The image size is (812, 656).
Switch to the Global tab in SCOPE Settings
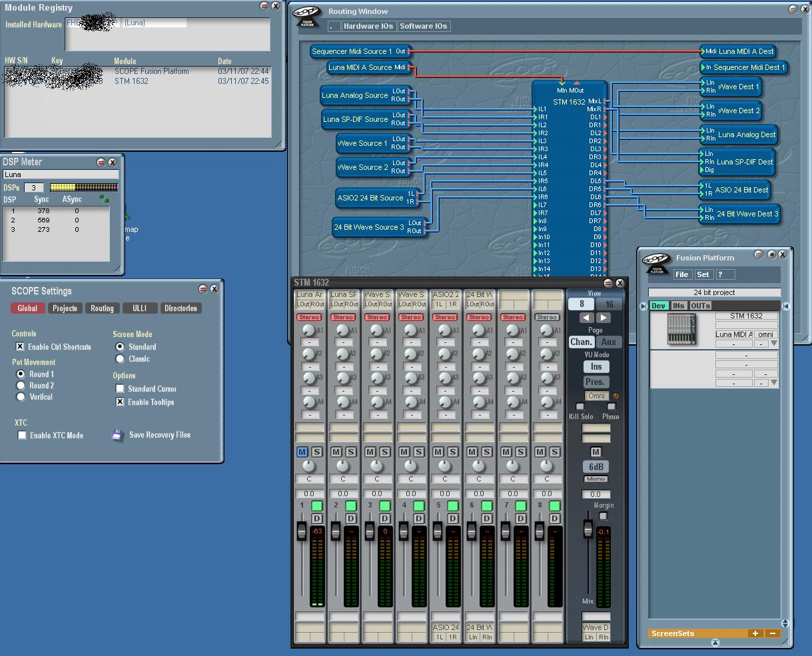[27, 308]
